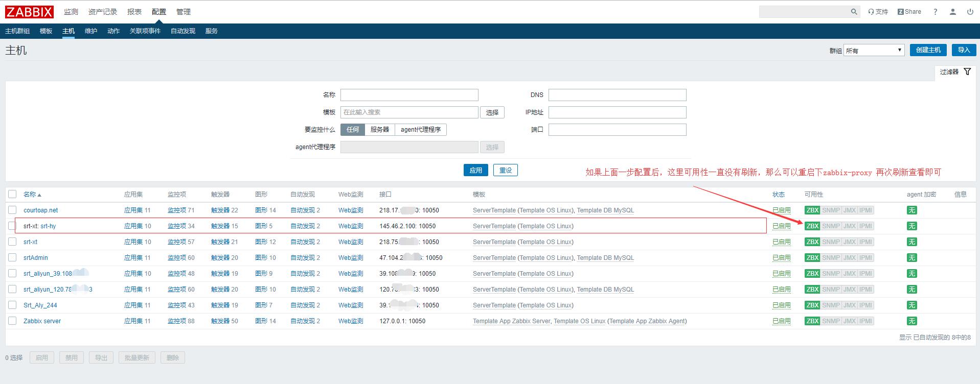The height and width of the screenshot is (384, 980).
Task: Tick checkbox for srtAdmin host
Action: pyautogui.click(x=12, y=257)
